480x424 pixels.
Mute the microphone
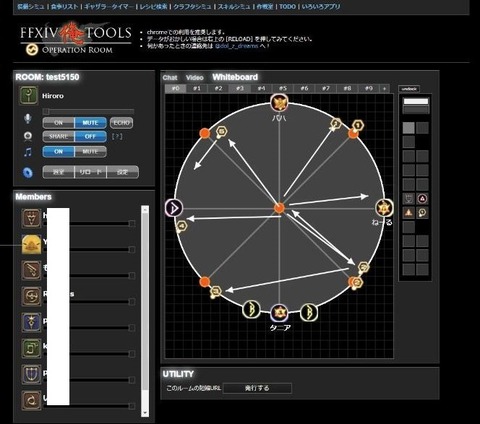pos(90,123)
